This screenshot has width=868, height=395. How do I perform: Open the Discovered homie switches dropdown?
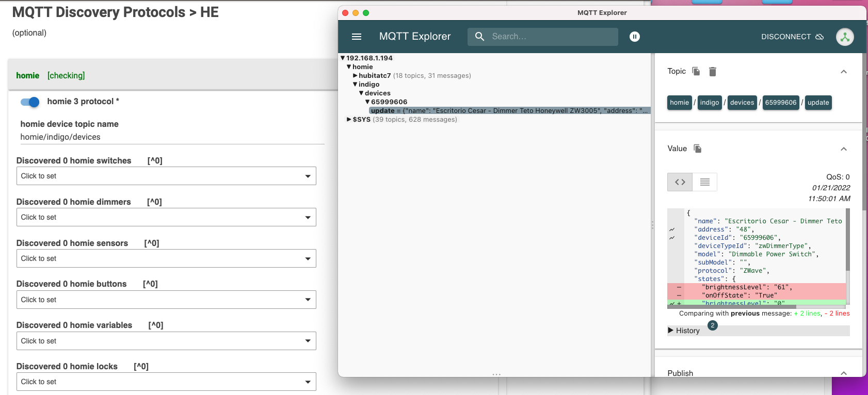166,176
